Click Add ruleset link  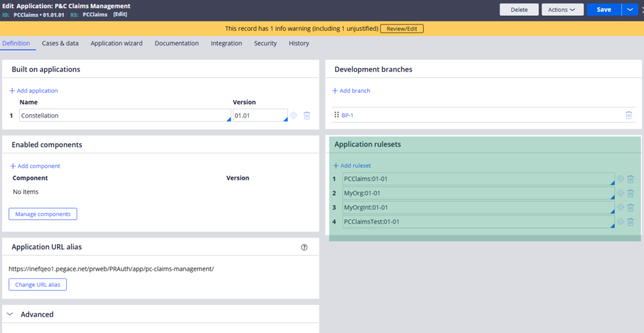click(x=352, y=166)
